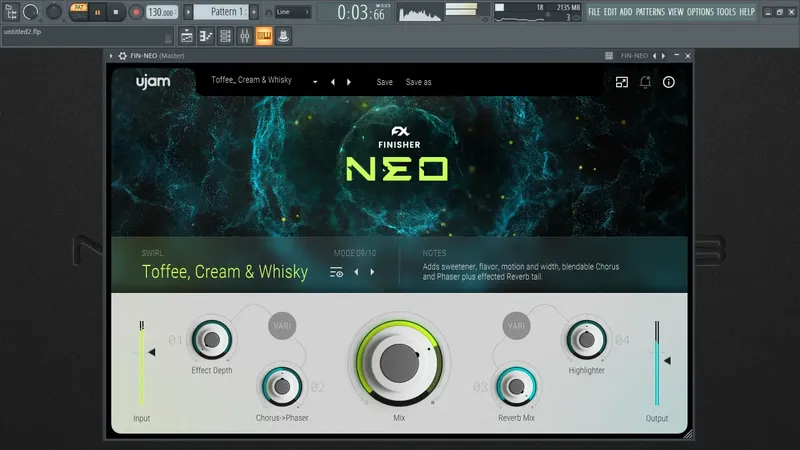Viewport: 800px width, 450px height.
Task: Go to next preset in FIN-NEO title bar
Action: point(663,56)
